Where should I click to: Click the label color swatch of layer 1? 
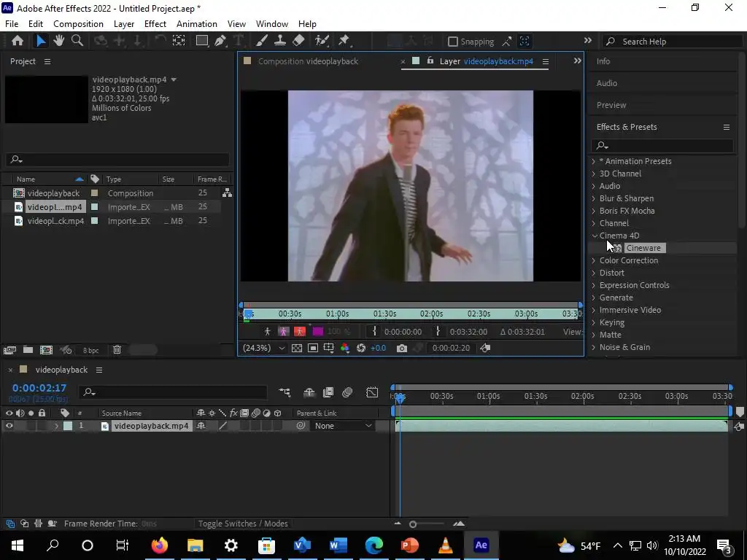(x=68, y=426)
